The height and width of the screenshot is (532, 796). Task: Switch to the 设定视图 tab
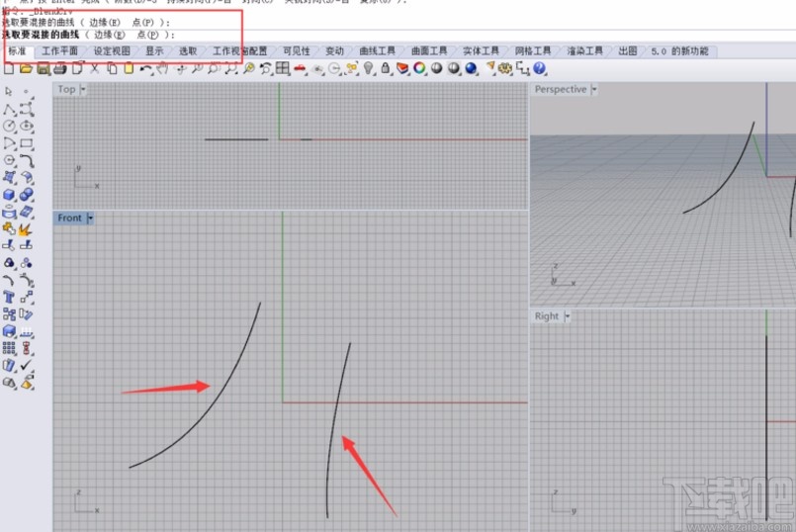tap(112, 51)
